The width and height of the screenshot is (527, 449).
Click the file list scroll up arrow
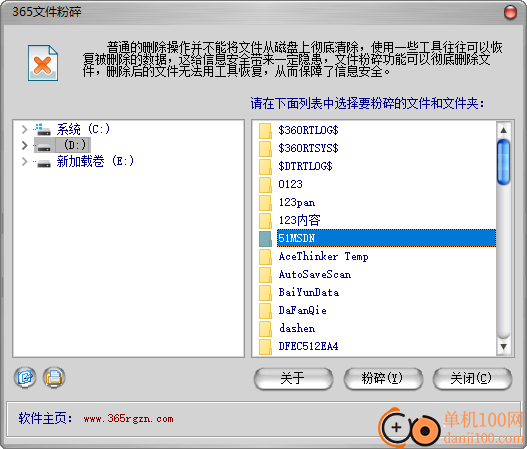tap(503, 130)
